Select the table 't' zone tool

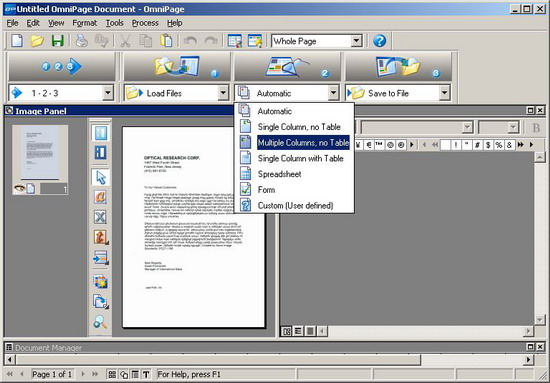[x=100, y=237]
